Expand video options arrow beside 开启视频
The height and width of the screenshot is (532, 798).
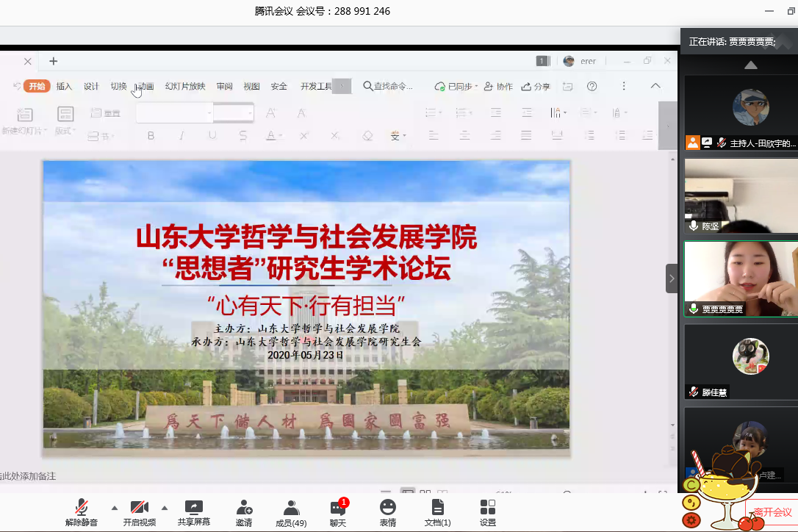tap(164, 508)
